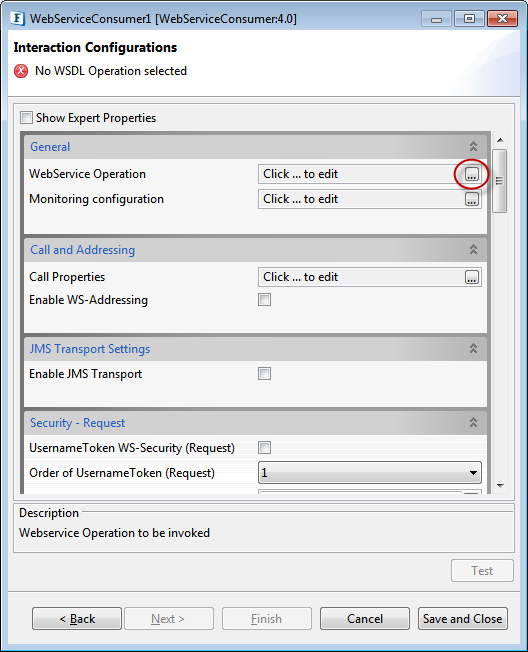Click the Cancel button
Viewport: 528px width, 652px height.
pos(365,619)
